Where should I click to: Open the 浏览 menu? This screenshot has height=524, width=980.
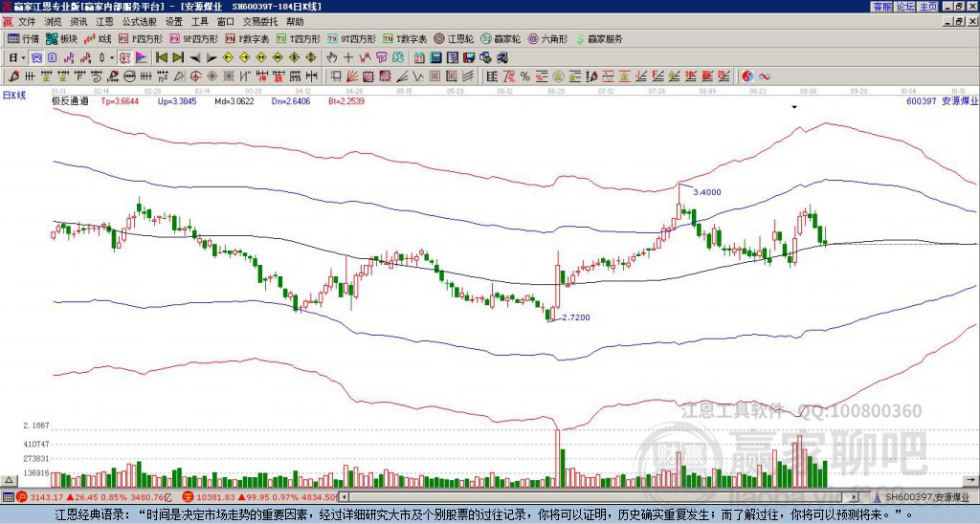54,22
